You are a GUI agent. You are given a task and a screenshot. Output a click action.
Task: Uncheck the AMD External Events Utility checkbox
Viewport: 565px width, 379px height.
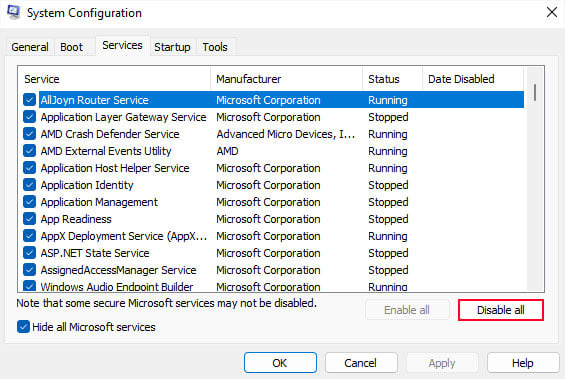click(29, 151)
